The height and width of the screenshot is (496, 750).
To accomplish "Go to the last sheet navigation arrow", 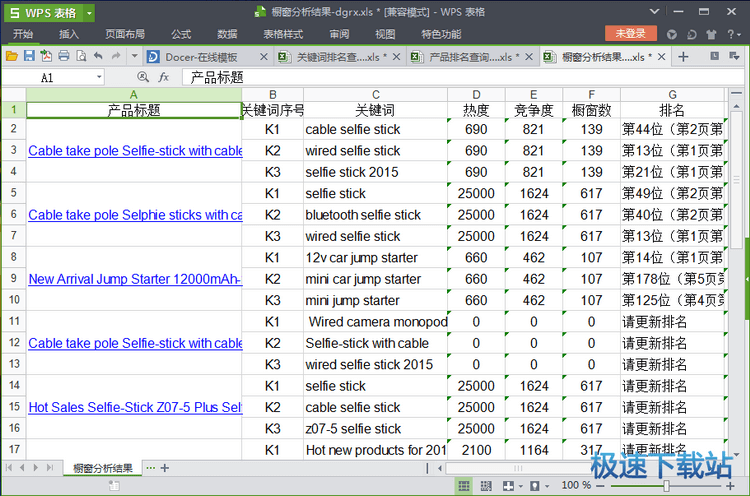I will pos(50,467).
